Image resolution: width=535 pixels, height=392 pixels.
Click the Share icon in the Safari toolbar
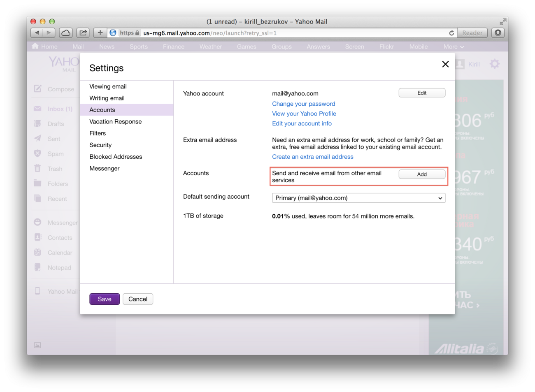pos(83,33)
